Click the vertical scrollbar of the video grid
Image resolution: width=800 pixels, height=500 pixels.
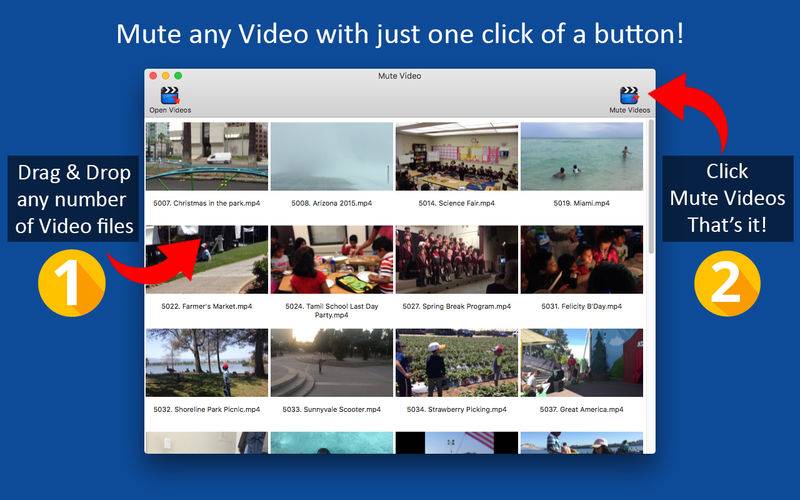pos(651,187)
